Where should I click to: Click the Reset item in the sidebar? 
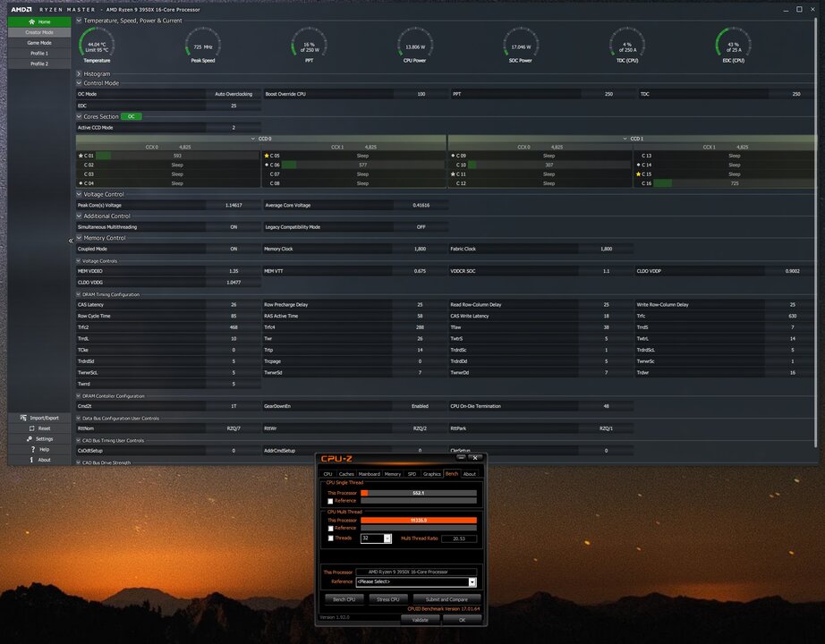pos(39,428)
